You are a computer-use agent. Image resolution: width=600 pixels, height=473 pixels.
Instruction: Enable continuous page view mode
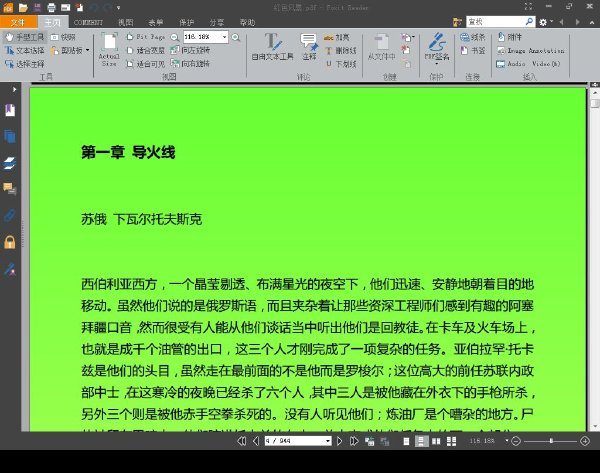pos(421,442)
